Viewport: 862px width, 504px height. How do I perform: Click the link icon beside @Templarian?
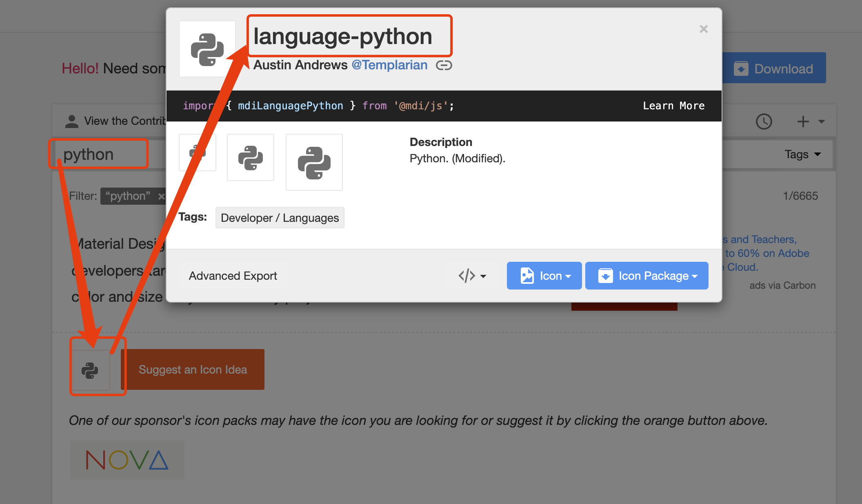coord(444,65)
